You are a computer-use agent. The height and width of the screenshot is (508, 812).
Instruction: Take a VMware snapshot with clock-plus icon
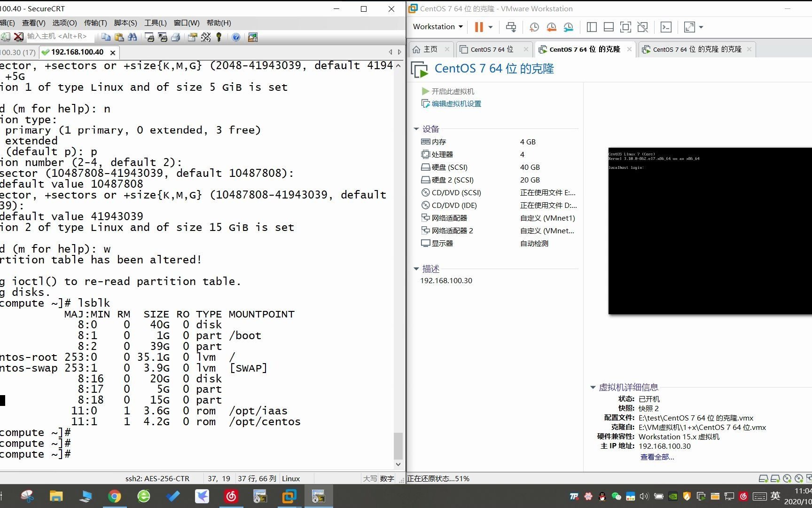pyautogui.click(x=534, y=27)
